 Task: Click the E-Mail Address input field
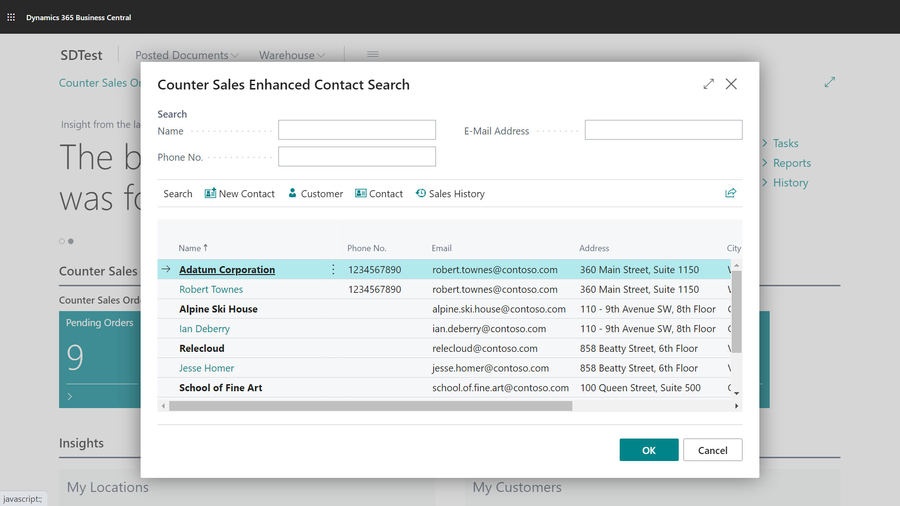[x=663, y=130]
